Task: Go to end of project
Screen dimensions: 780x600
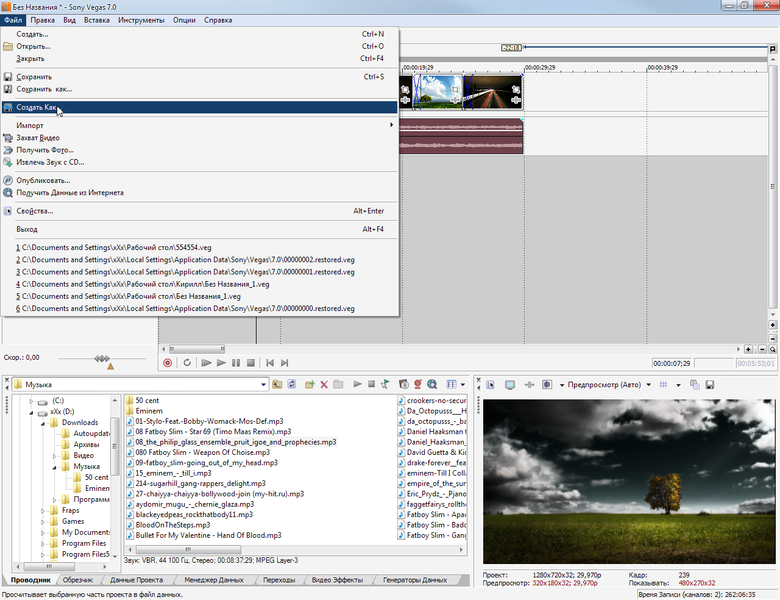Action: click(284, 363)
